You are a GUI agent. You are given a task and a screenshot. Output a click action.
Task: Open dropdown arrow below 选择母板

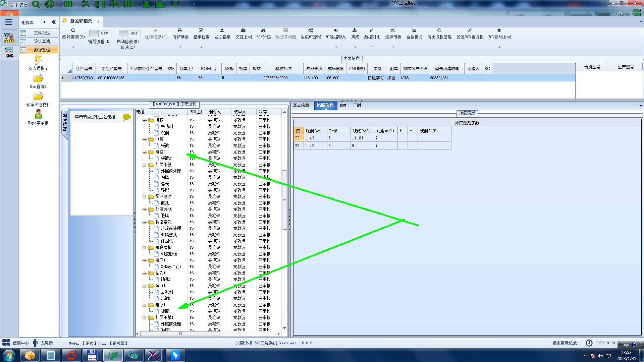coord(393,47)
